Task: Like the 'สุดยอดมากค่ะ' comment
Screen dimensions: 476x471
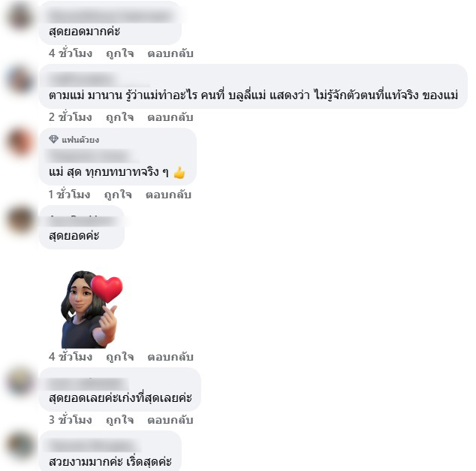Action: coord(120,53)
